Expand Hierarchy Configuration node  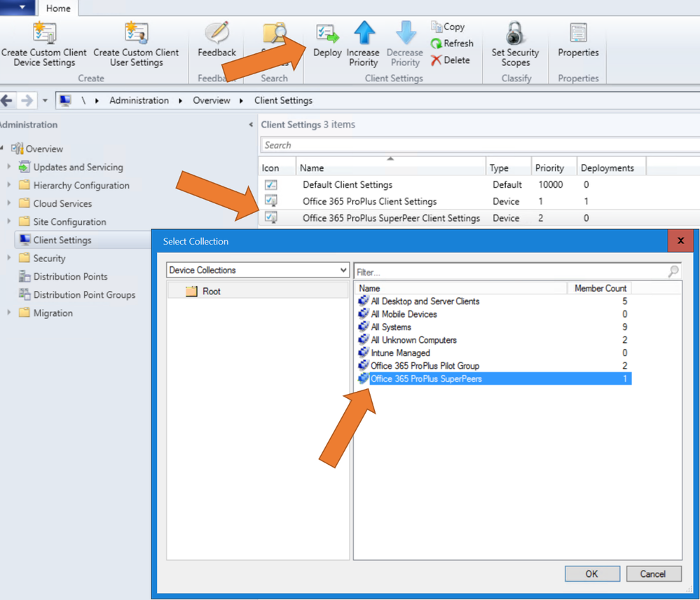pyautogui.click(x=8, y=185)
